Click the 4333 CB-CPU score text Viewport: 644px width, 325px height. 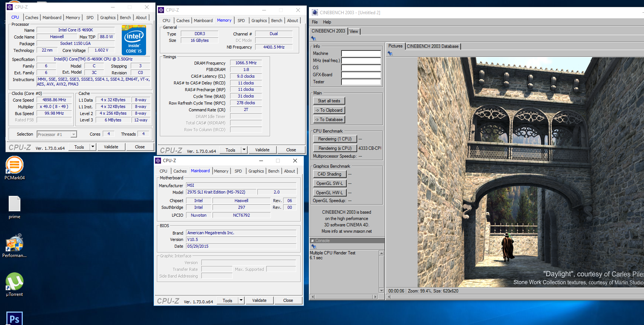(x=370, y=148)
